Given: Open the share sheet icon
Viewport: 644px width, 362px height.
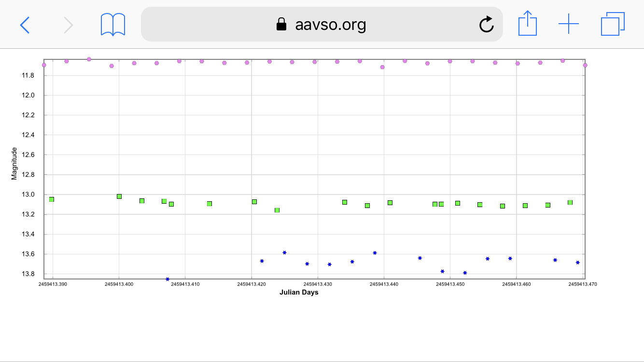Looking at the screenshot, I should pyautogui.click(x=527, y=24).
